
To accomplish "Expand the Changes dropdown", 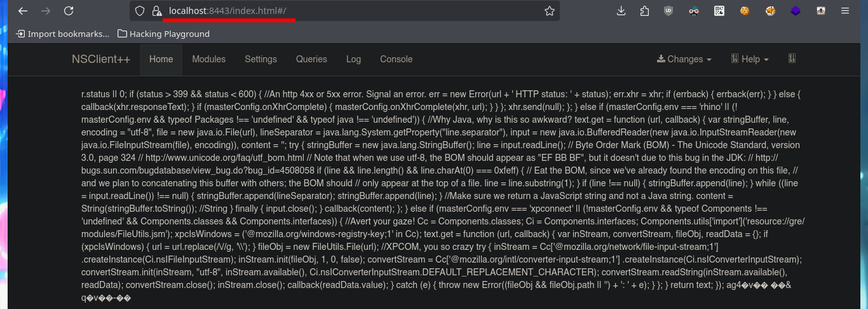I will tap(684, 59).
